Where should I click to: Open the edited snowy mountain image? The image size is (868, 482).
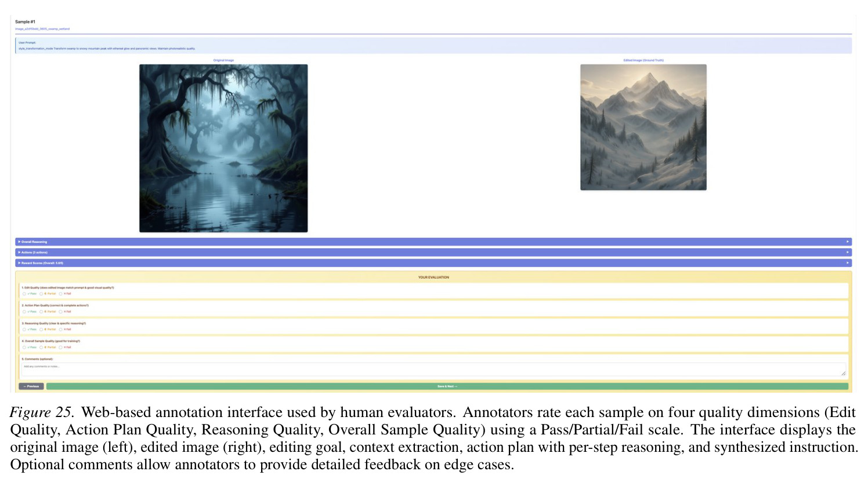(x=643, y=127)
